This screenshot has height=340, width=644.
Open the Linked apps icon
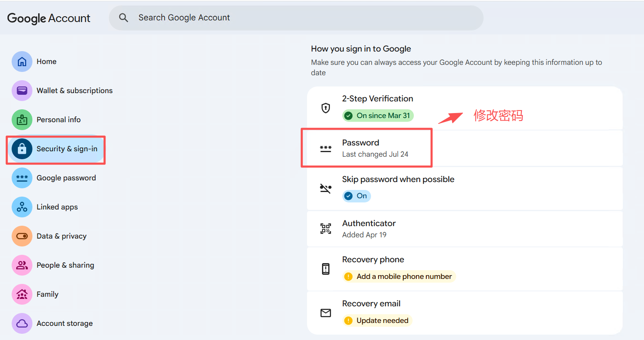[22, 207]
